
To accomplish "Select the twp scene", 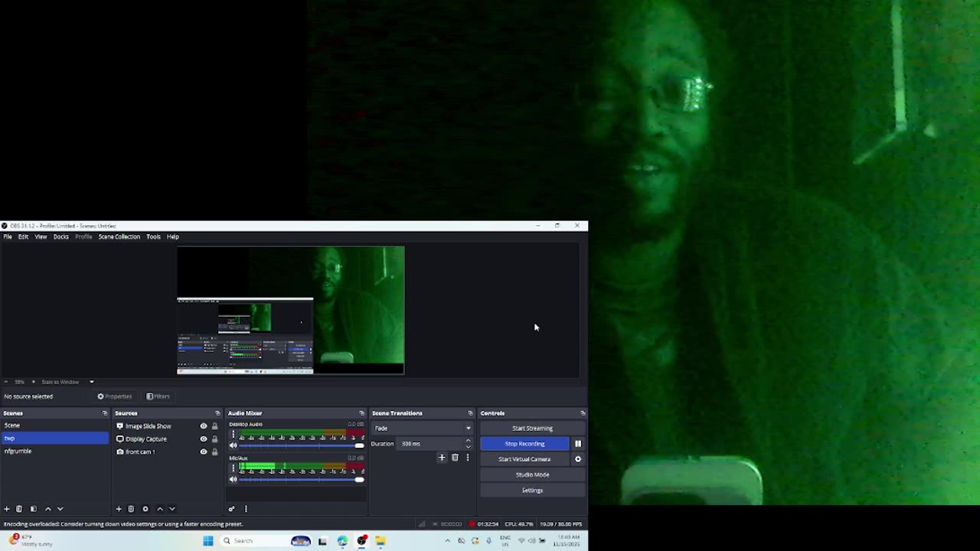I will [55, 439].
